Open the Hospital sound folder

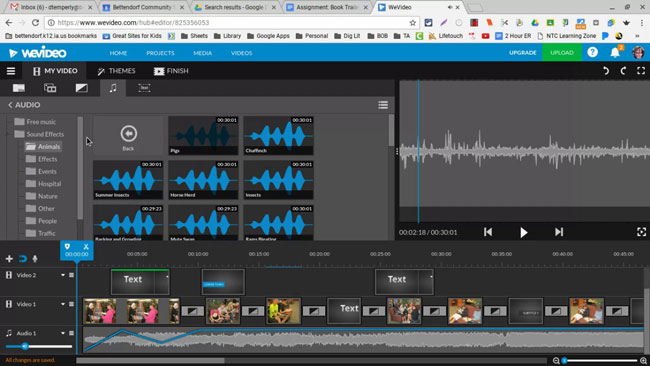coord(43,184)
